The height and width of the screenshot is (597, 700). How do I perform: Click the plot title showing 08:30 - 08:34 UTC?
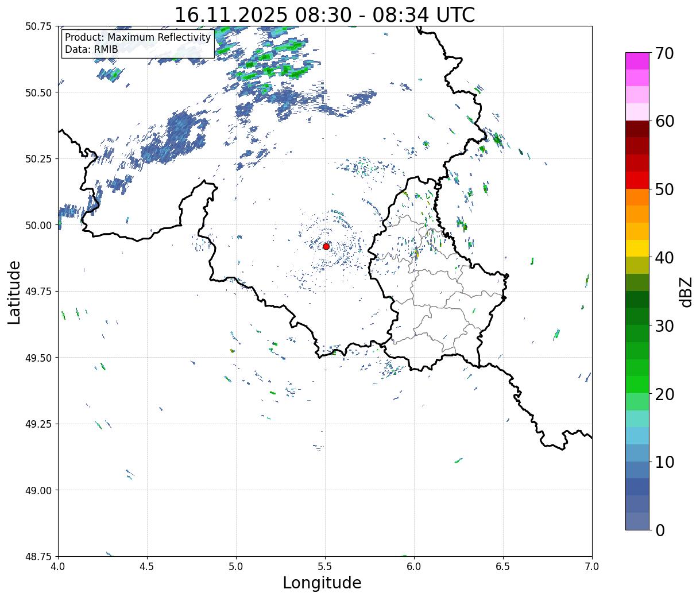pos(324,14)
